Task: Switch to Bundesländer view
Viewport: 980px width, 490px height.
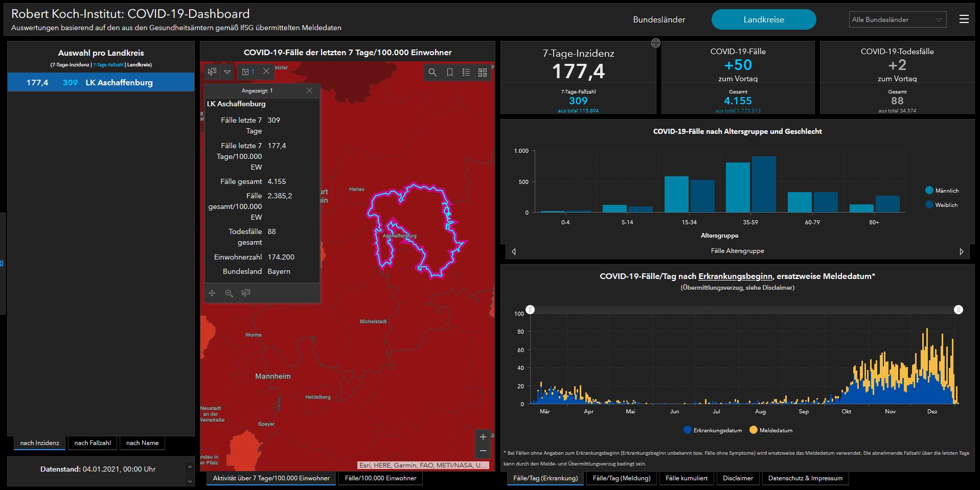Action: (x=659, y=19)
